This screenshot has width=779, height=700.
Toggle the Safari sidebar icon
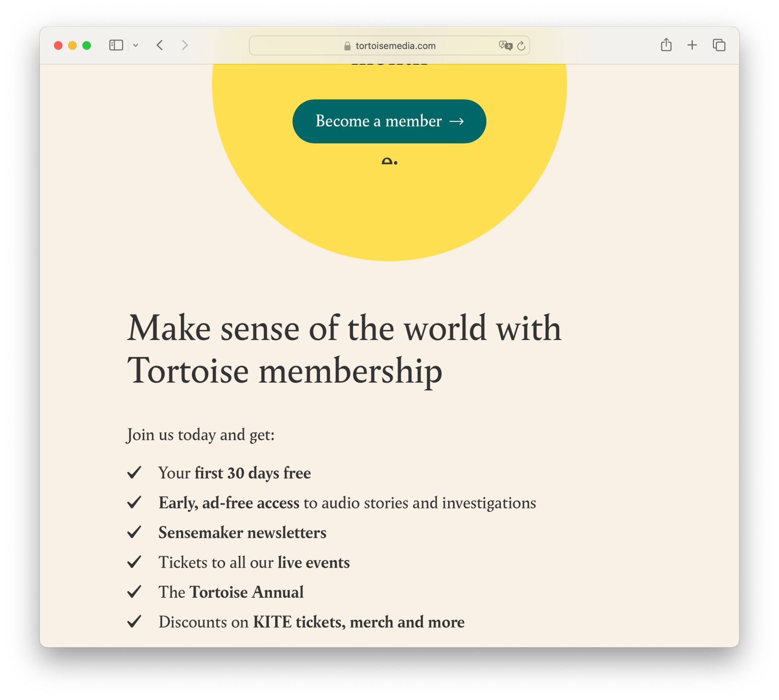coord(116,45)
